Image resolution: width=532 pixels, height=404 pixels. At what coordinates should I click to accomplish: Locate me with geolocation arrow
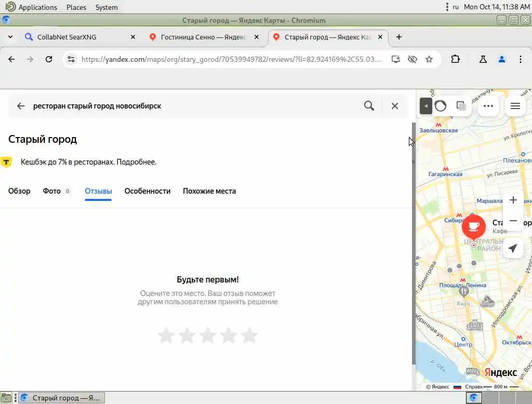tap(513, 248)
